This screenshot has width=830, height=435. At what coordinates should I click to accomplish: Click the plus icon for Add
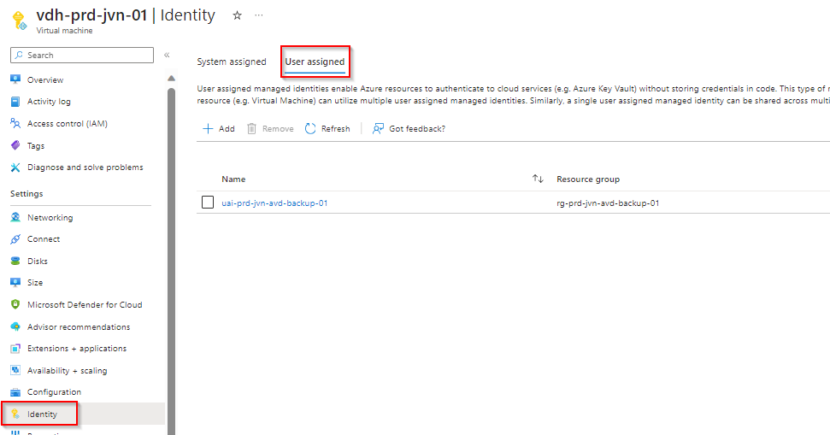(208, 129)
